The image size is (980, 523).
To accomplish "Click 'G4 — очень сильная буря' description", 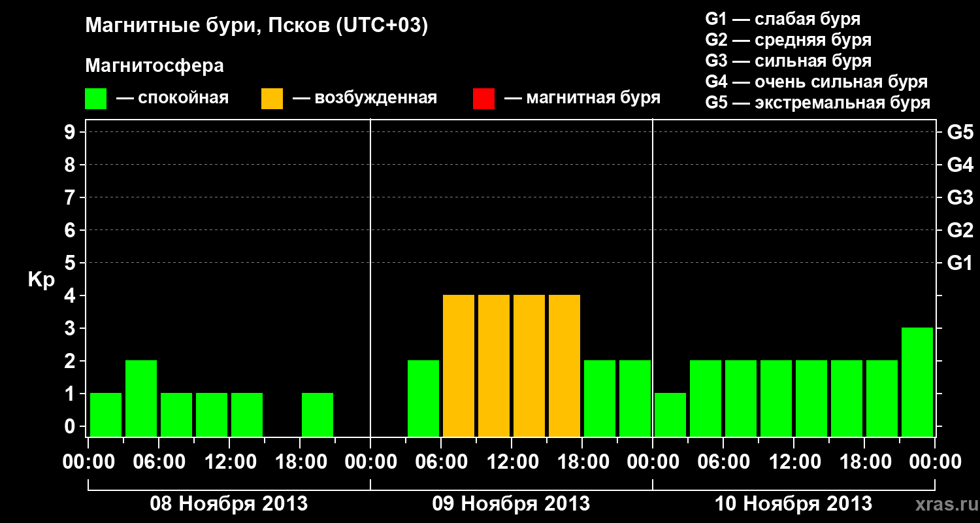I will tap(816, 82).
